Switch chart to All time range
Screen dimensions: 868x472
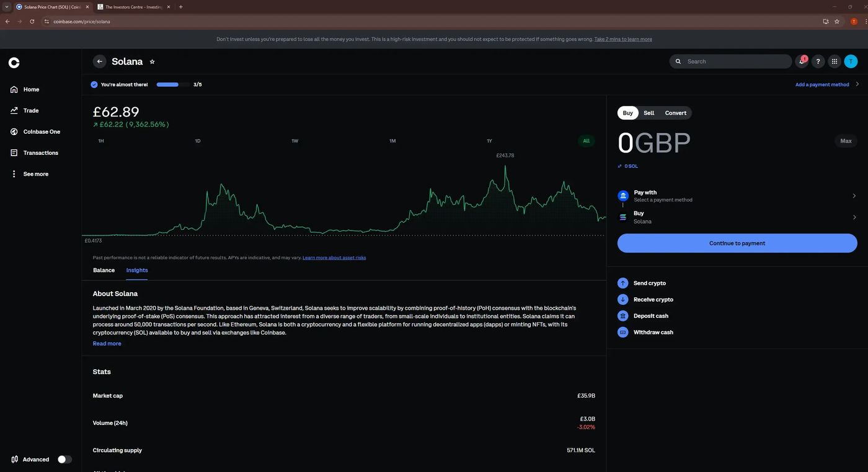pyautogui.click(x=586, y=141)
